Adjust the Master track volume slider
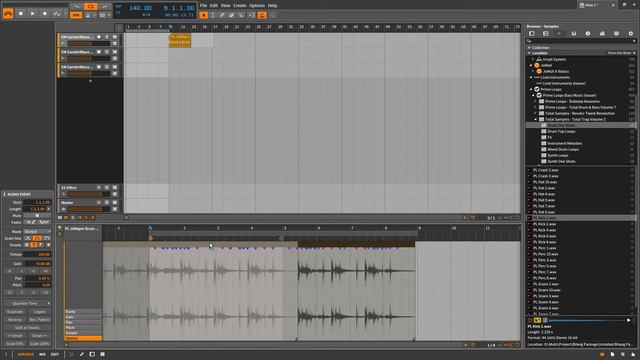Viewport: 640px width, 360px height. click(x=89, y=209)
